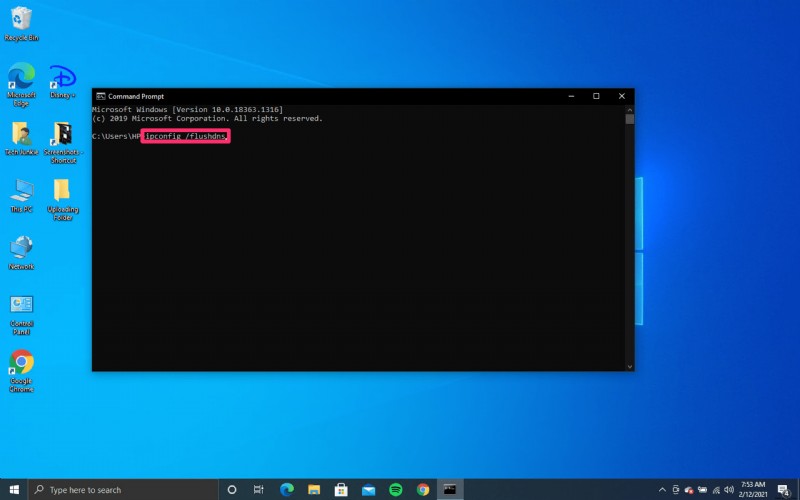Open the Action Center notifications icon

784,490
